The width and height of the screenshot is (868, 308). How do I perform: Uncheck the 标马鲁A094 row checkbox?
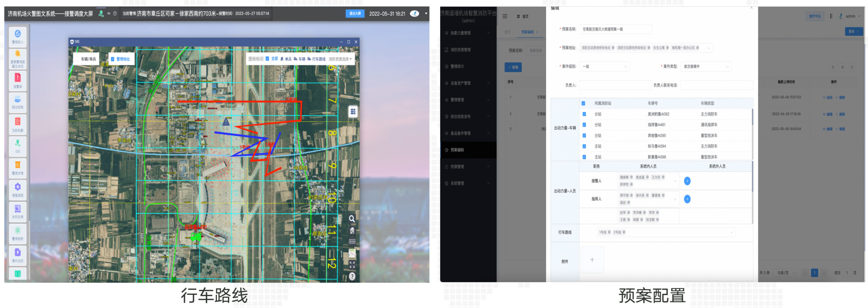(584, 146)
